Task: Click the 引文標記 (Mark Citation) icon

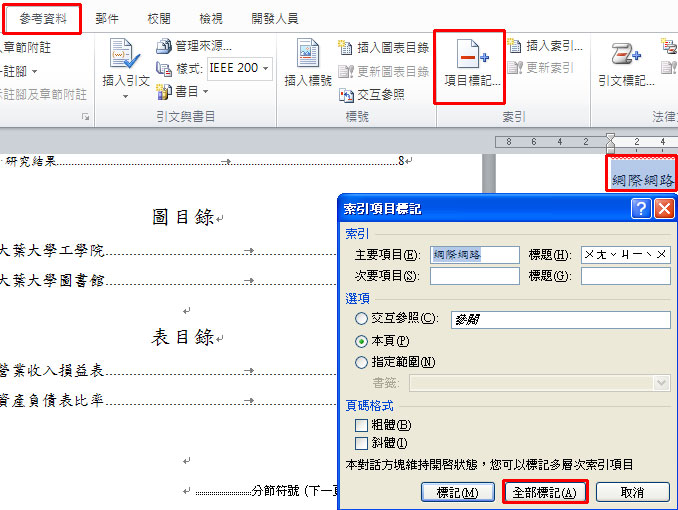Action: 627,56
